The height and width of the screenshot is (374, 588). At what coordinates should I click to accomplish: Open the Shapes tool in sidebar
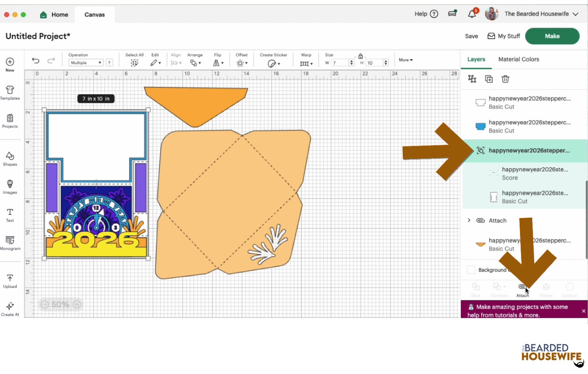10,158
